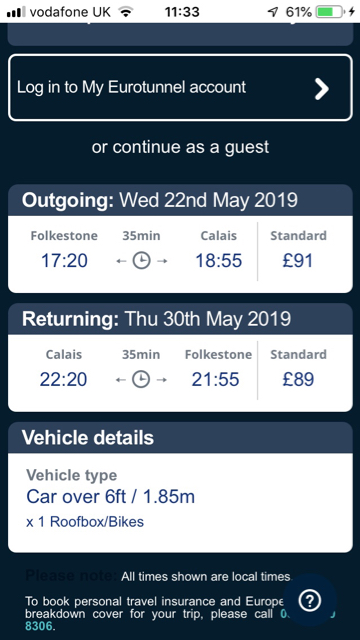
Task: Tap Car over 6ft / 1.85m vehicle type
Action: tap(111, 497)
